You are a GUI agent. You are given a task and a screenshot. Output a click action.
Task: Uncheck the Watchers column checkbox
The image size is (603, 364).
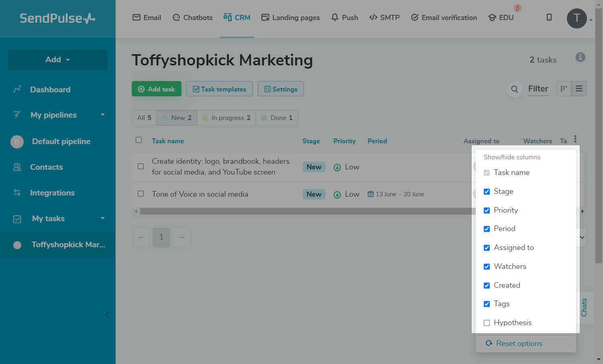(487, 266)
